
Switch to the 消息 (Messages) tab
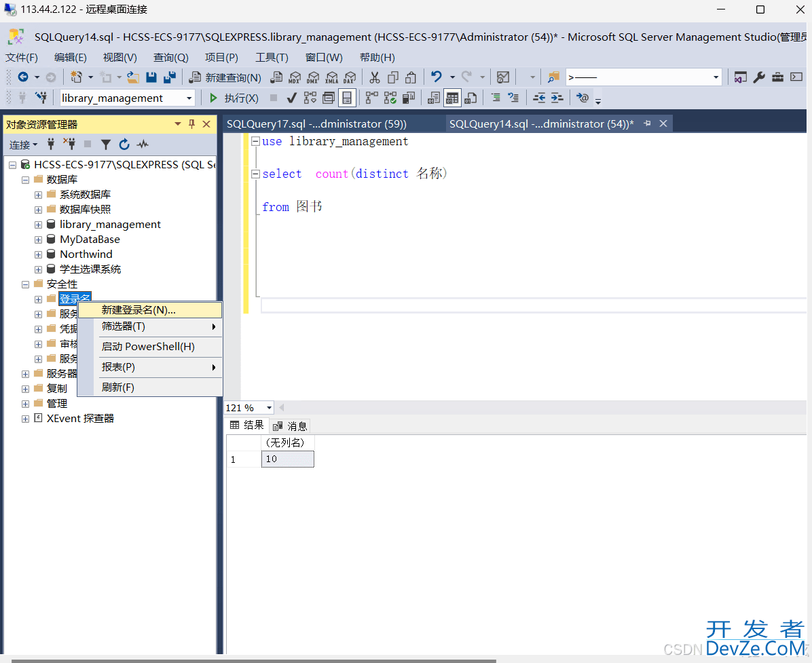pyautogui.click(x=291, y=426)
